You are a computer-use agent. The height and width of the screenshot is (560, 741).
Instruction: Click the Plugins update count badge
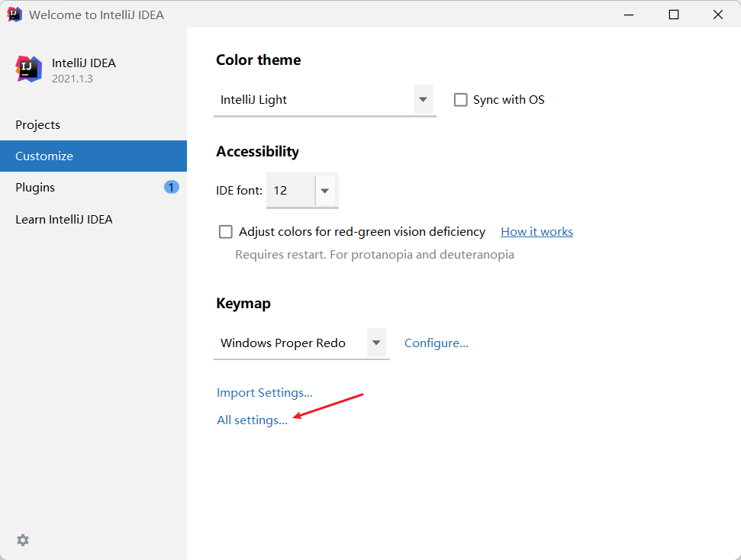tap(172, 187)
